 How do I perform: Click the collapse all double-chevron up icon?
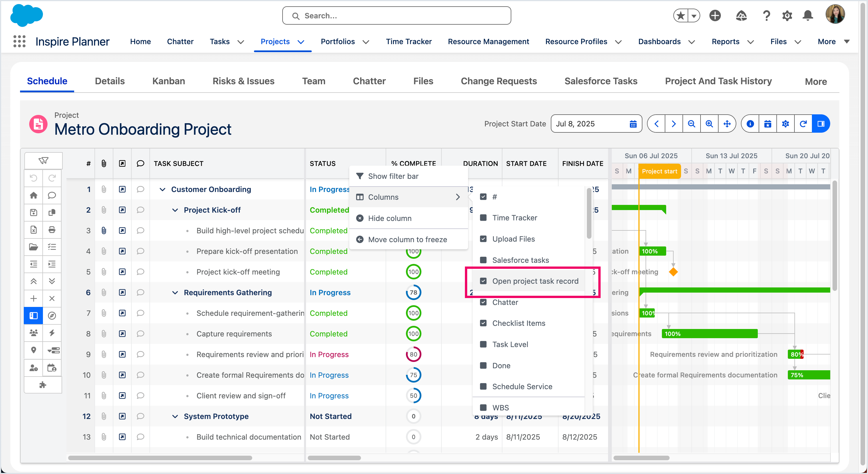[34, 281]
